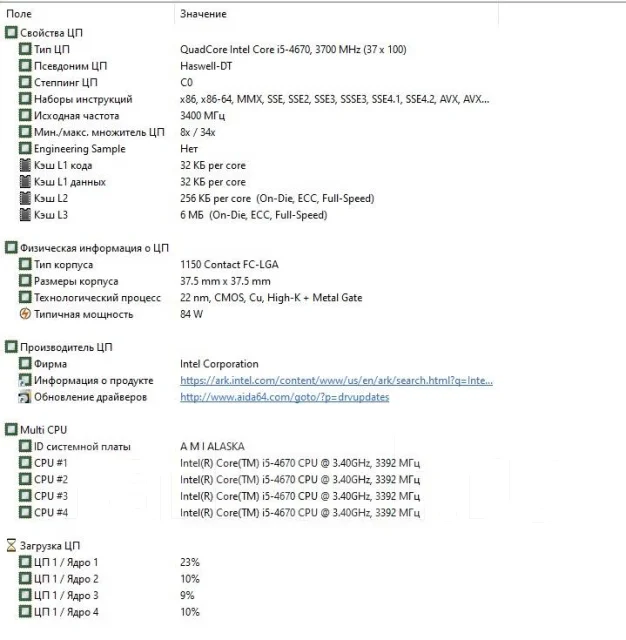Click the hourglass icon of Загрузка ЦП
Image resolution: width=626 pixels, height=640 pixels.
(x=11, y=545)
